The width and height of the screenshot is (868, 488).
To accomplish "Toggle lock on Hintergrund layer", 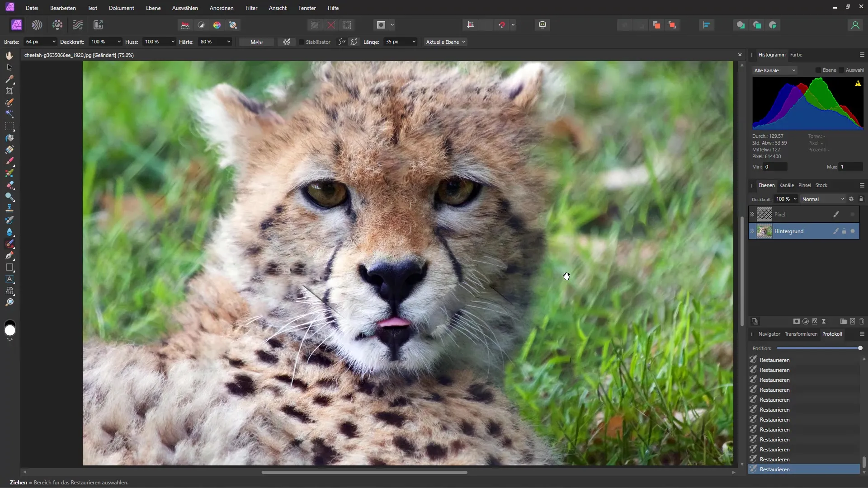I will (x=844, y=231).
